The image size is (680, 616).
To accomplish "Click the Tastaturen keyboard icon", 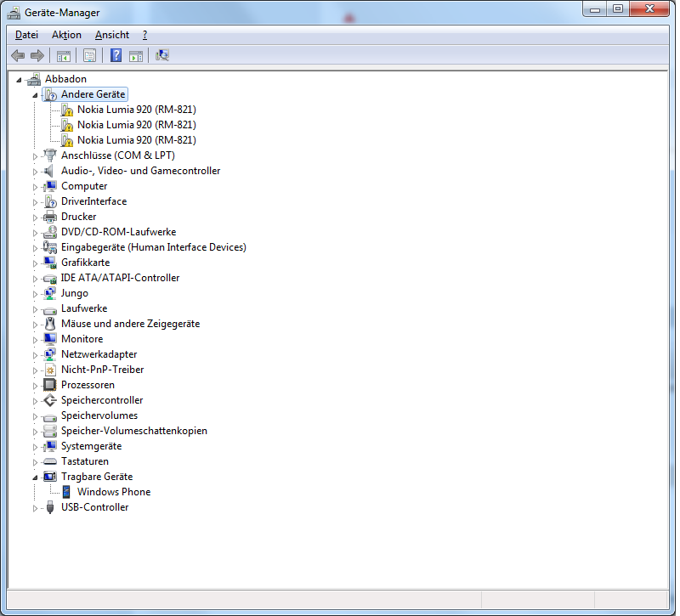I will pos(50,461).
